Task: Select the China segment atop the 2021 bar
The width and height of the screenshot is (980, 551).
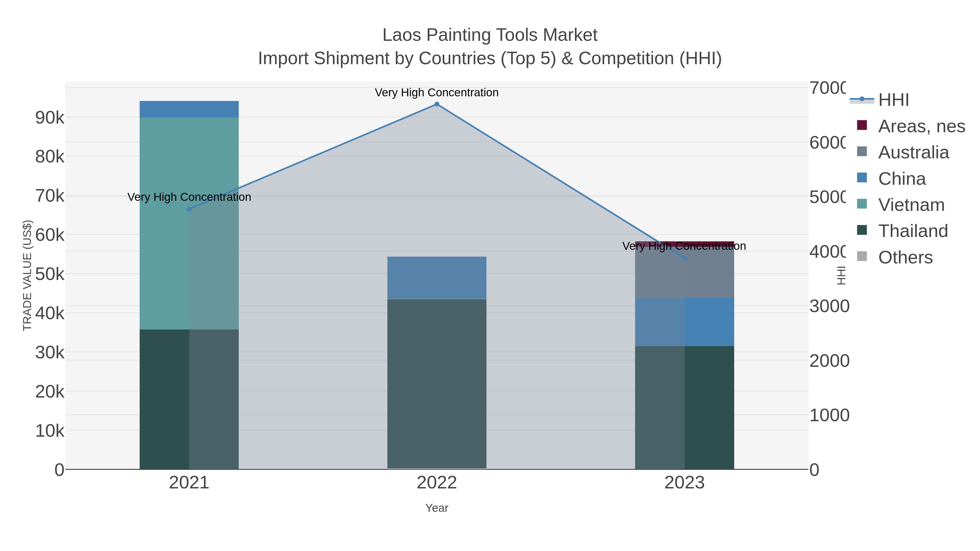Action: 189,109
